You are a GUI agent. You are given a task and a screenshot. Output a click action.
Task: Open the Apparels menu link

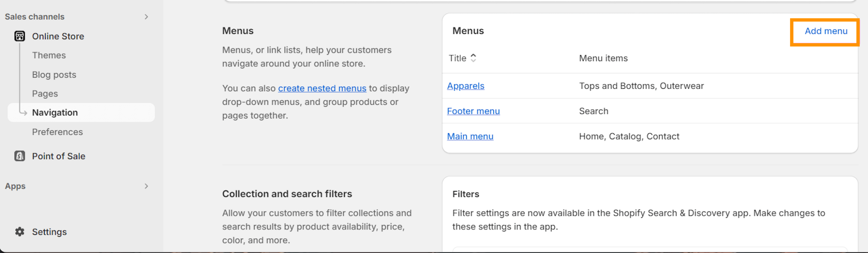[466, 86]
